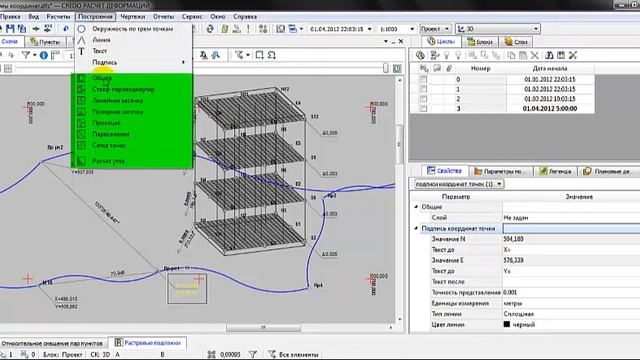The image size is (640, 360).
Task: Open the 'Параметры по...' tab
Action: click(x=501, y=171)
